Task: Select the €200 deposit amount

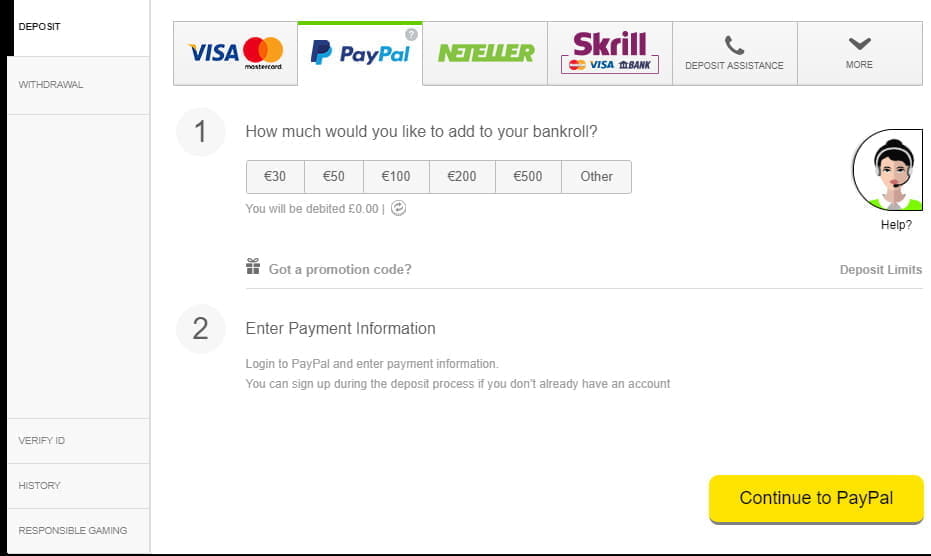Action: click(462, 176)
